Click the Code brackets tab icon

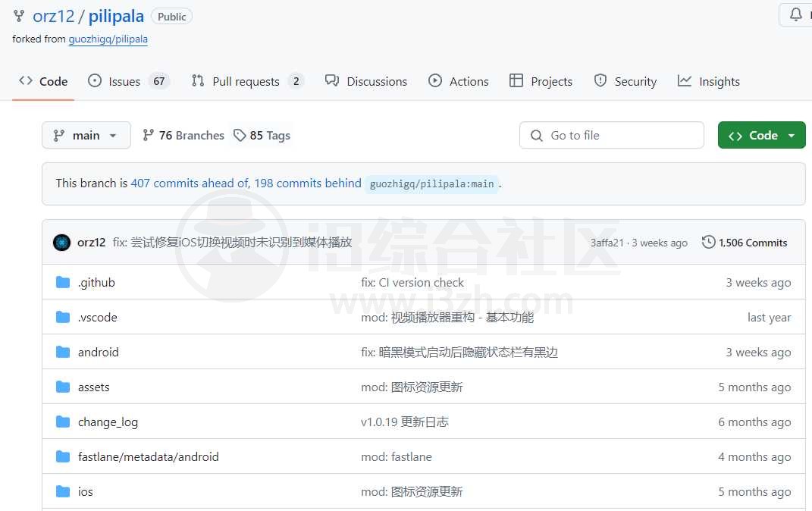(26, 81)
